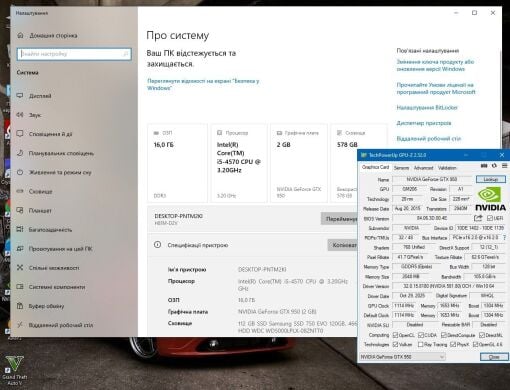The image size is (510, 390).
Task: Switch to GPU-Z Sensors tab
Action: click(x=401, y=168)
